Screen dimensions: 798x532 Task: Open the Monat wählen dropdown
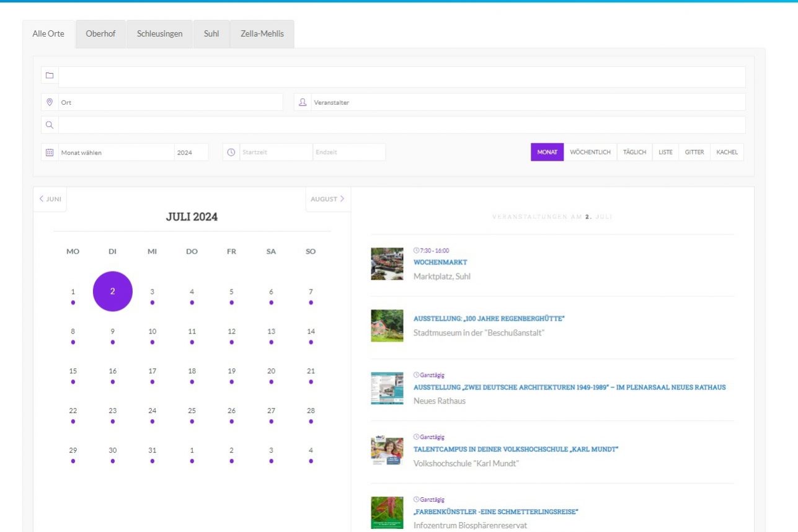(116, 153)
